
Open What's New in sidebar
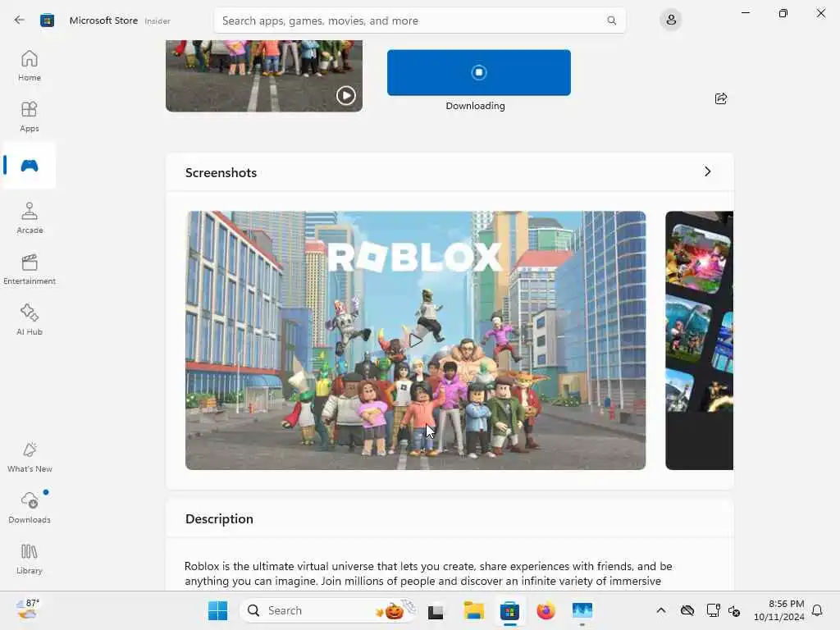click(30, 458)
